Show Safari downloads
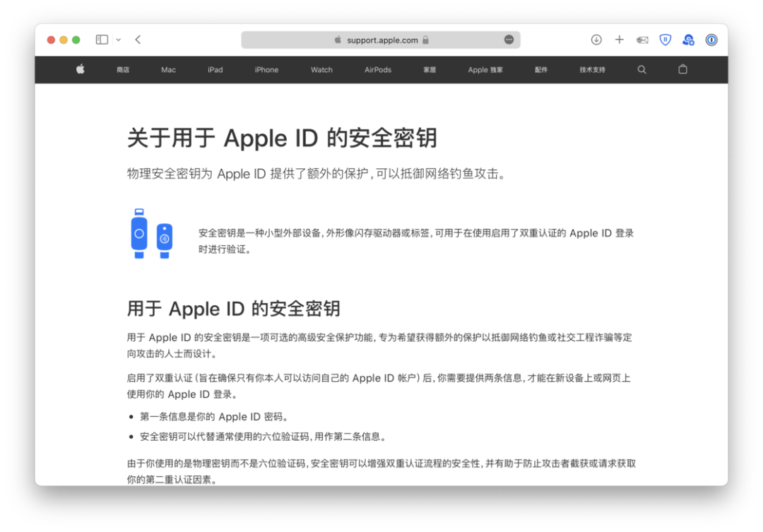The width and height of the screenshot is (763, 532). pyautogui.click(x=596, y=40)
